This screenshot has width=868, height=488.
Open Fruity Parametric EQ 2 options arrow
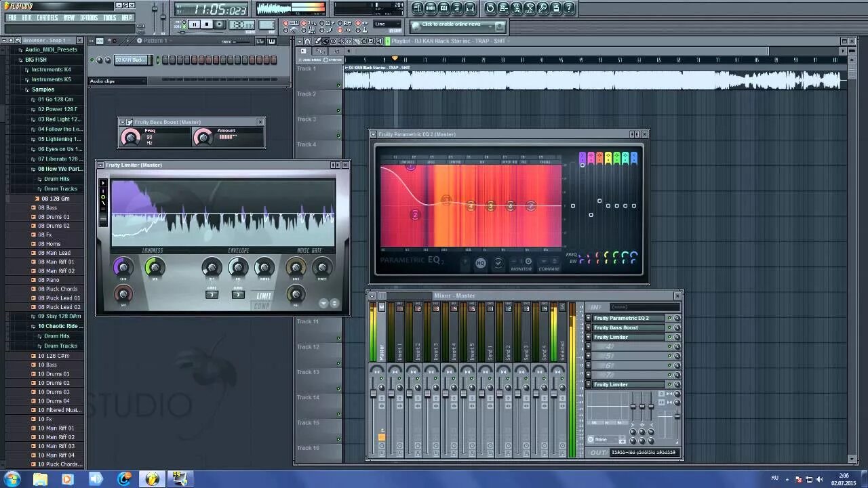[x=373, y=134]
